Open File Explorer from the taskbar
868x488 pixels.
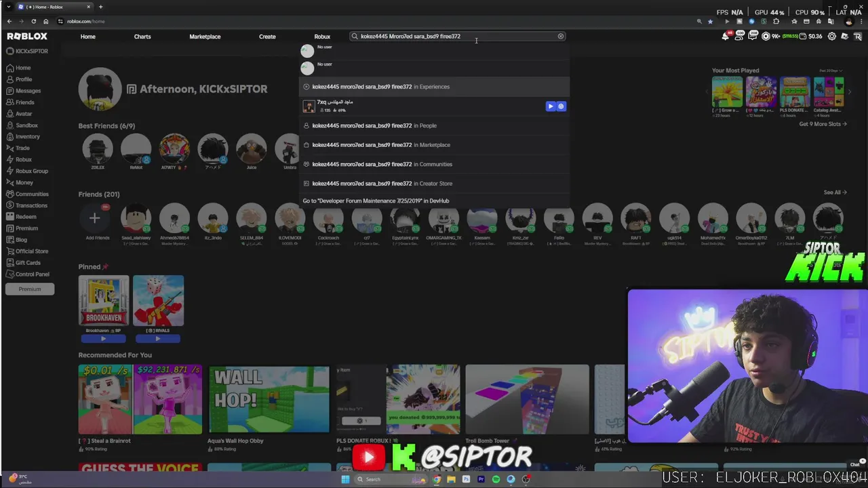(x=451, y=479)
